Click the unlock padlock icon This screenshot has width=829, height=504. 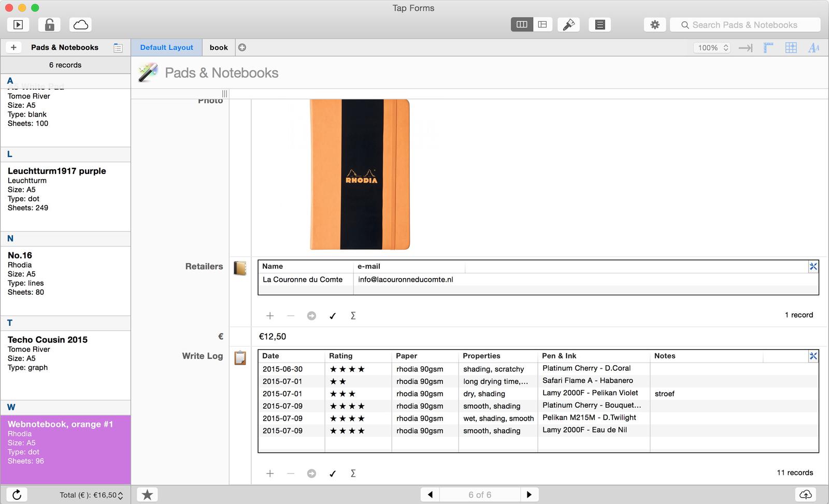pos(49,24)
